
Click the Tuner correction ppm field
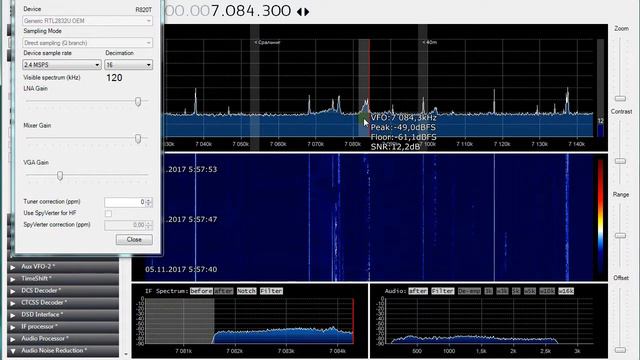(125, 202)
